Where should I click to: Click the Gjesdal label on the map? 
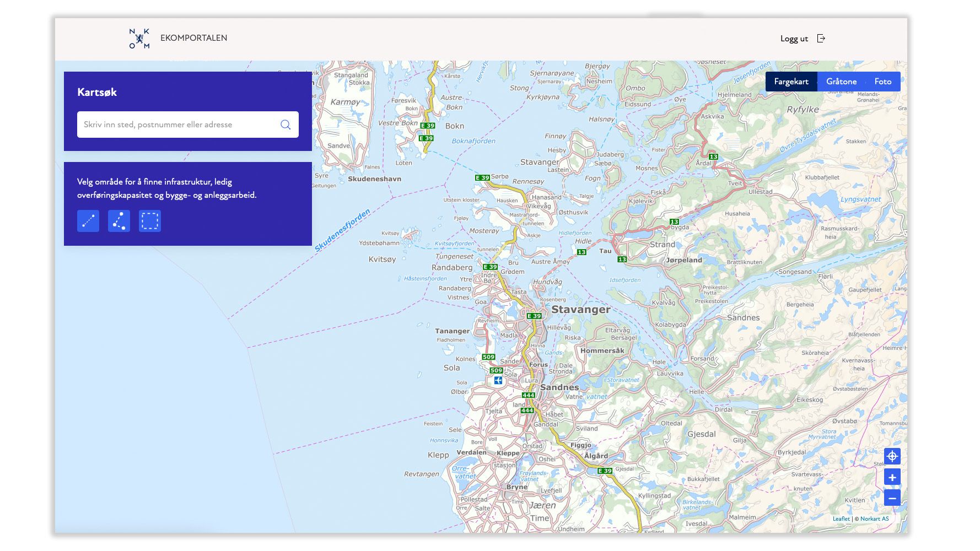(x=702, y=434)
